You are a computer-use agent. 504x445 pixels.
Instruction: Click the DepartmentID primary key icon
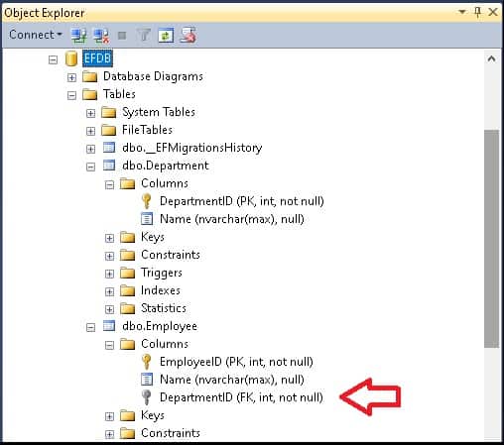click(147, 201)
